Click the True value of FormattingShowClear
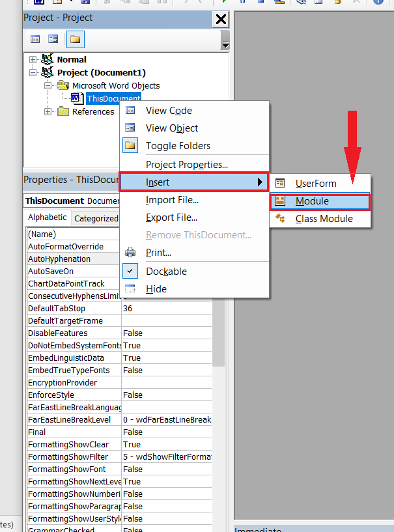394x532 pixels. tap(166, 445)
